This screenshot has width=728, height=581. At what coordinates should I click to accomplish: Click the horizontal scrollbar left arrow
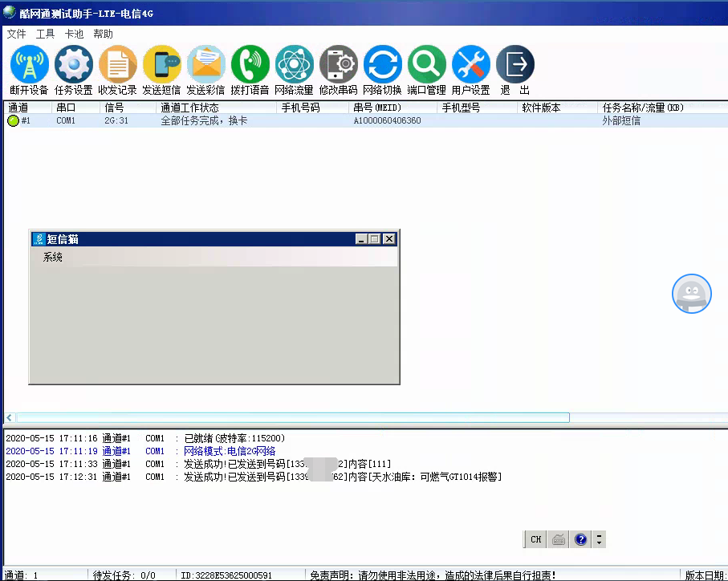(10, 418)
